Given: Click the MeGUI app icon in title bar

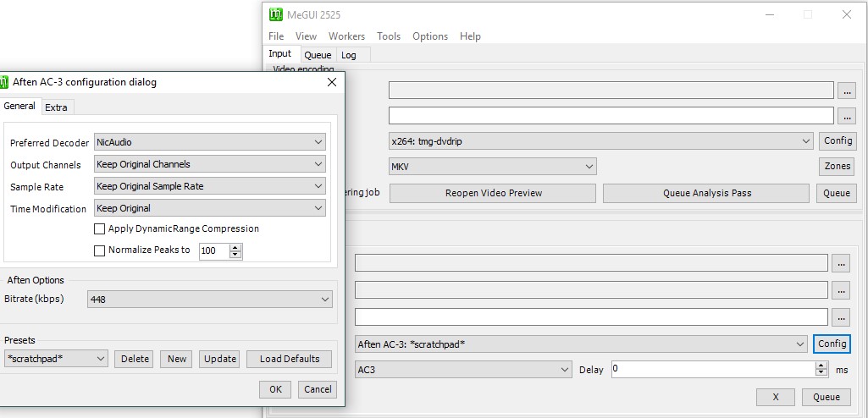Looking at the screenshot, I should 275,14.
